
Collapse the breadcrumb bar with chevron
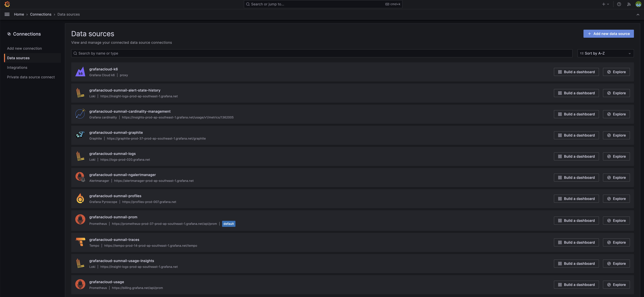[638, 14]
